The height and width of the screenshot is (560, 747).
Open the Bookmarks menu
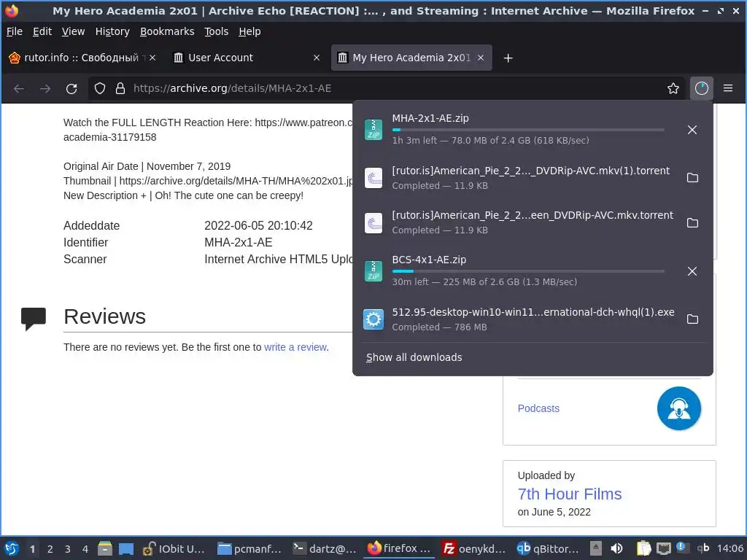[167, 31]
